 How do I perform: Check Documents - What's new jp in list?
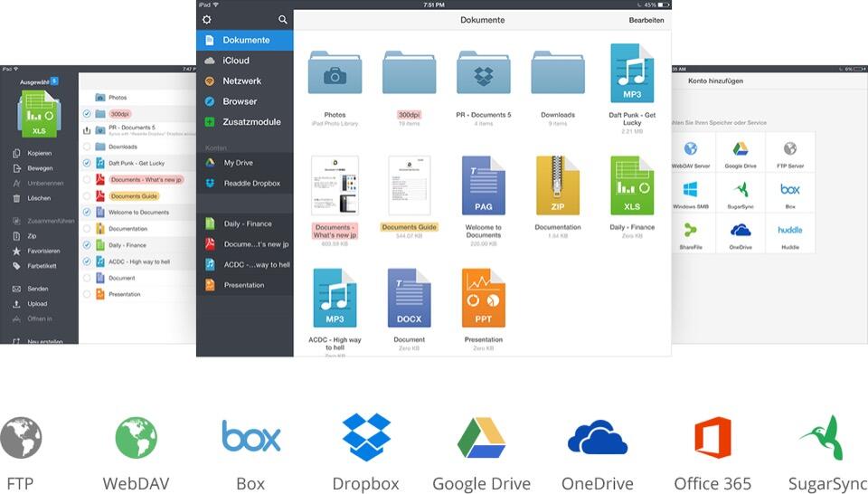pyautogui.click(x=87, y=179)
